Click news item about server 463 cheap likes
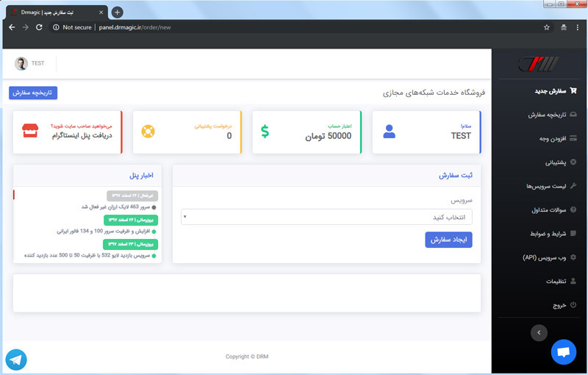Viewport: 588px width, 375px height. click(x=115, y=207)
